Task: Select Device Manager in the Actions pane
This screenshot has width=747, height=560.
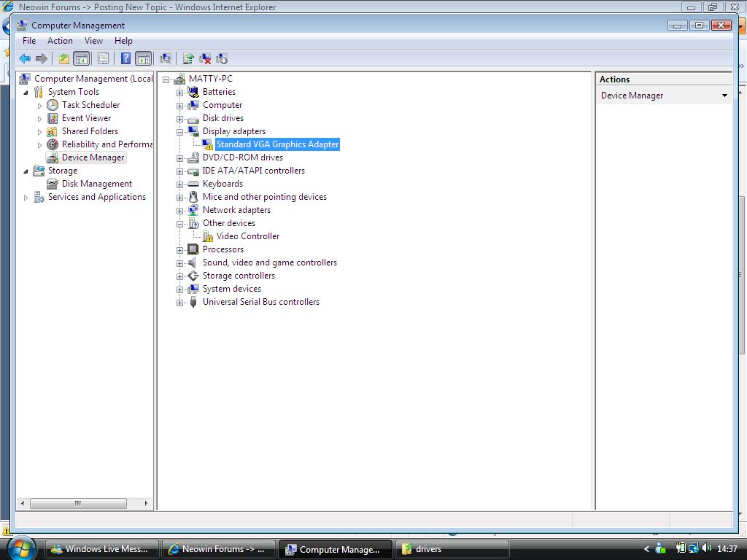Action: pos(632,95)
